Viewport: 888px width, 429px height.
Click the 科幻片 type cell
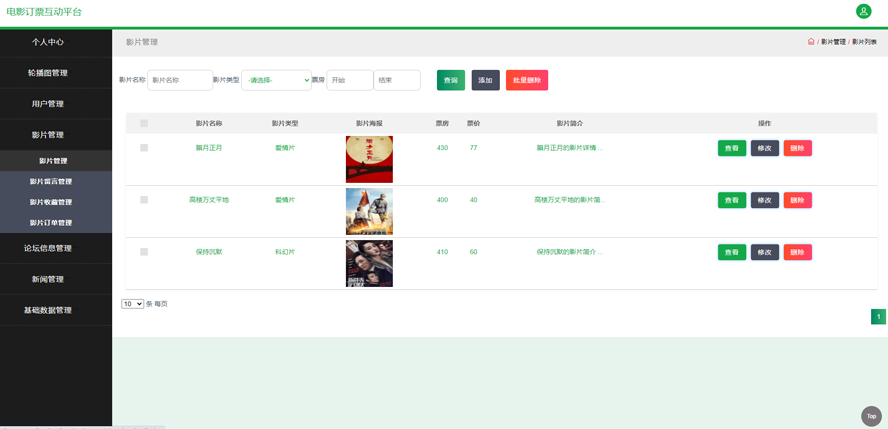(285, 252)
